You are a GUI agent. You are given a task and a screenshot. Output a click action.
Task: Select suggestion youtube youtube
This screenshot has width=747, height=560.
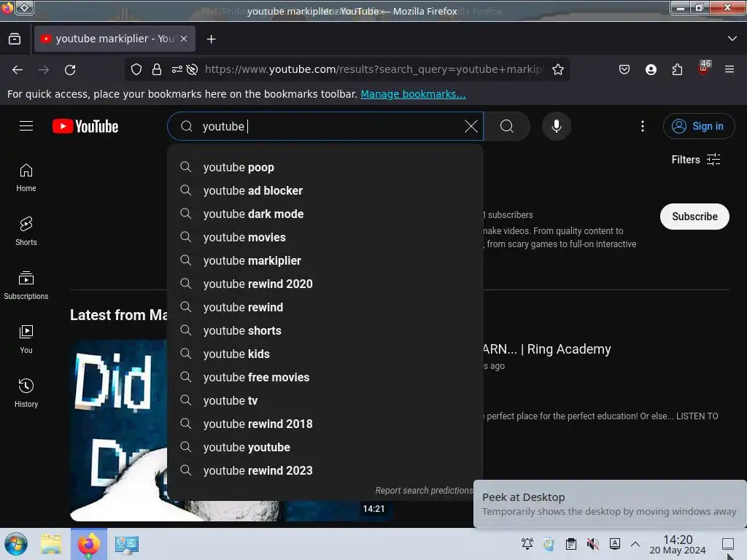(x=325, y=447)
